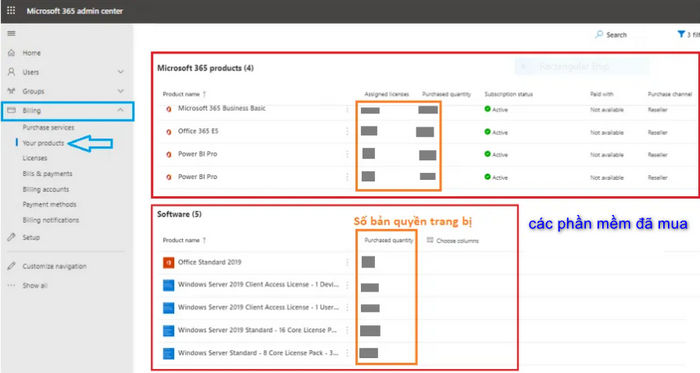Click Purchased quantity header in Microsoft 365 products
The height and width of the screenshot is (373, 700).
tap(446, 94)
